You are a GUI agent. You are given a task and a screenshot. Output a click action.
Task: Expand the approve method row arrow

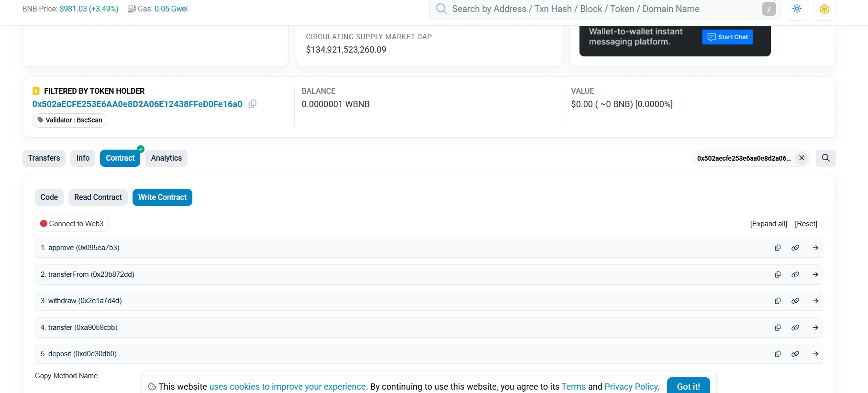(x=815, y=248)
